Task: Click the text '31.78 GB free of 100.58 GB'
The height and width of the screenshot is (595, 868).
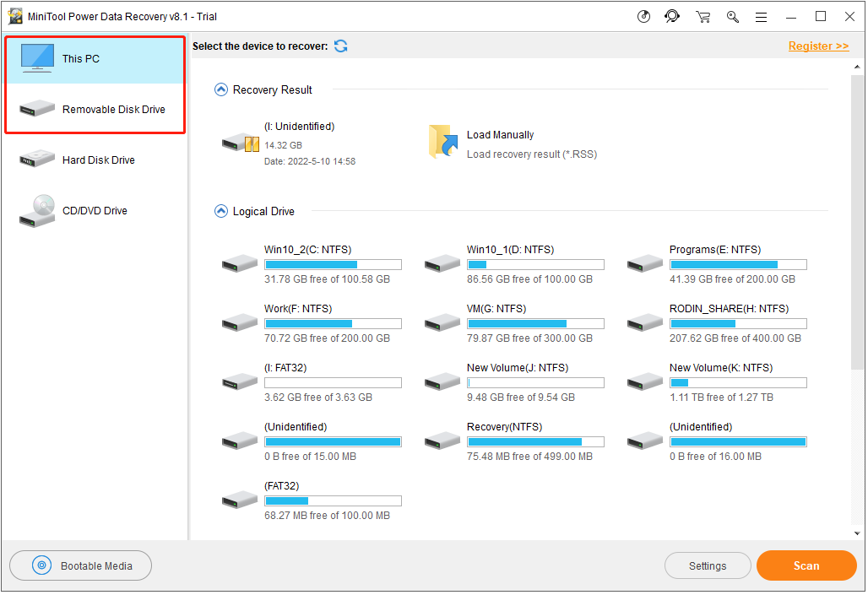Action: pyautogui.click(x=327, y=279)
